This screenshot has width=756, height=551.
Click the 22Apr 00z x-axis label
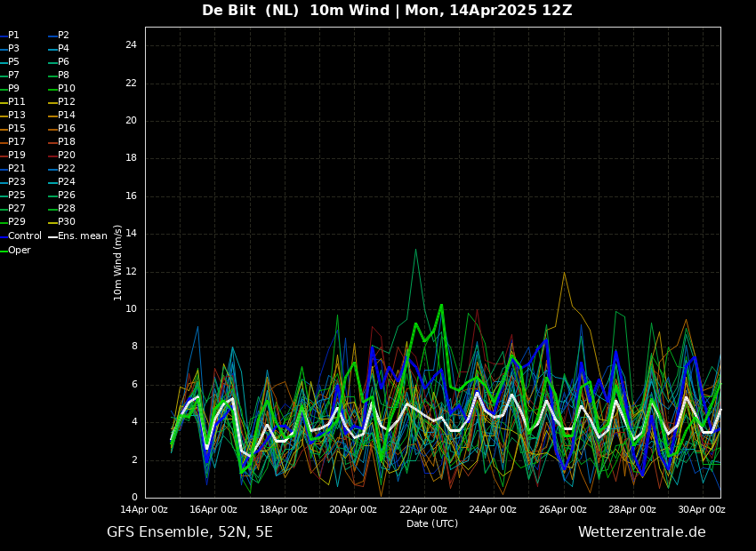point(423,510)
